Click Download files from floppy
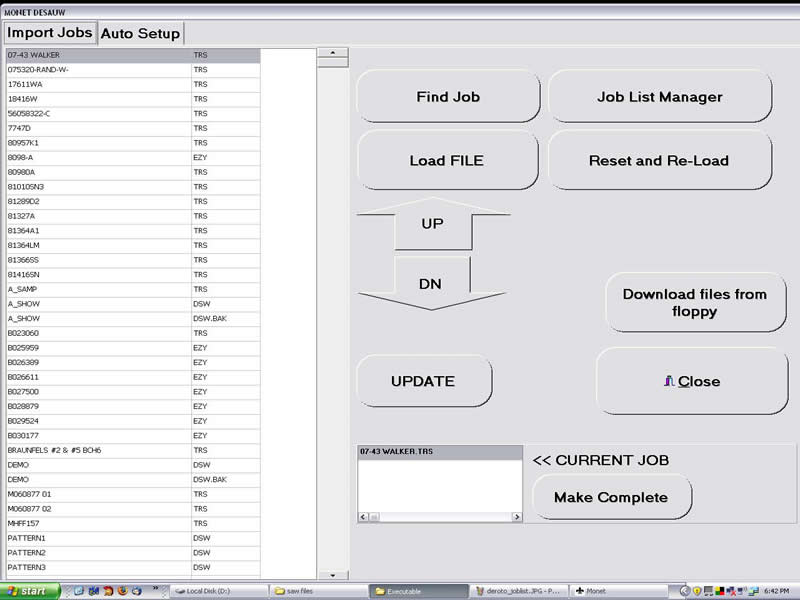This screenshot has width=800, height=600. [x=695, y=302]
